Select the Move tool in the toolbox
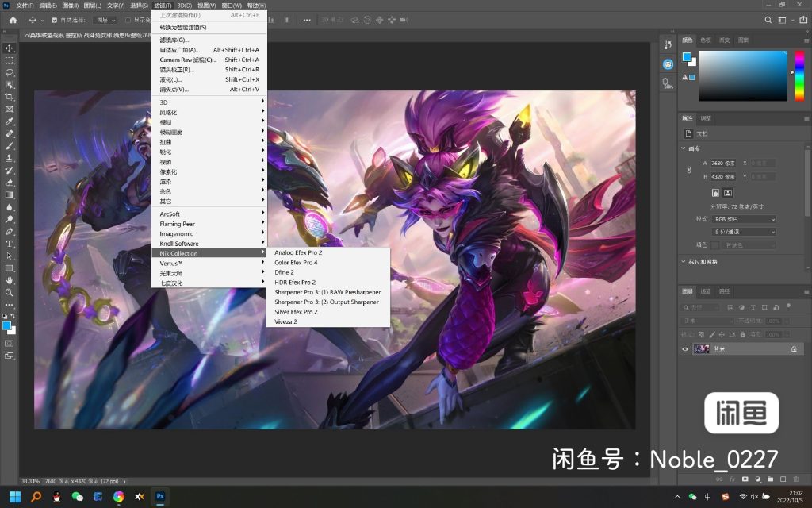 pyautogui.click(x=10, y=48)
